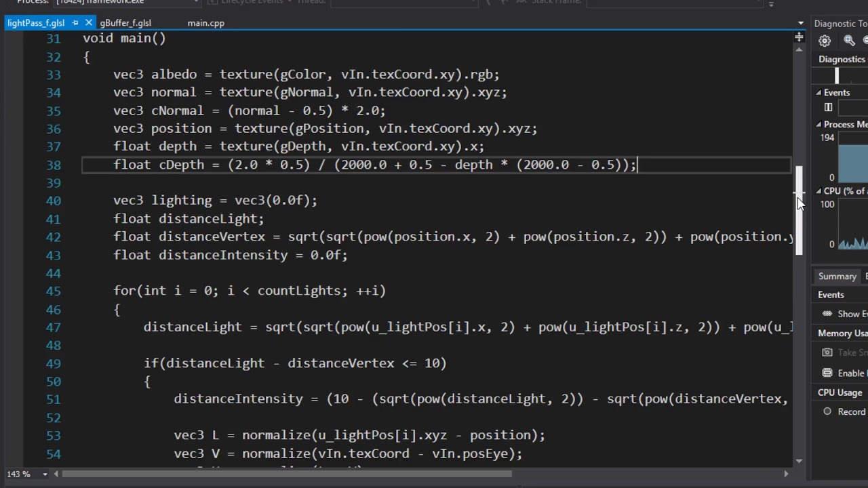Collapse the CPU usage graph section
This screenshot has height=488, width=868.
coord(818,191)
